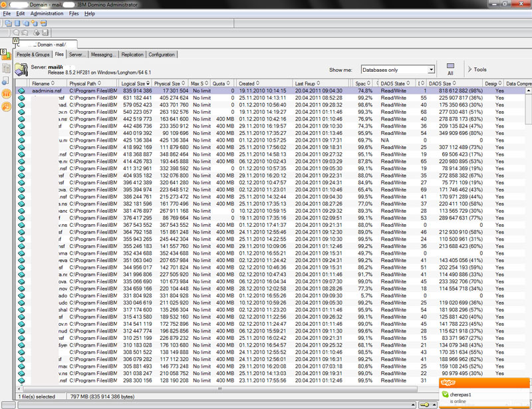Click the Skype logo in the notification popup
The width and height of the screenshot is (532, 409).
[448, 382]
